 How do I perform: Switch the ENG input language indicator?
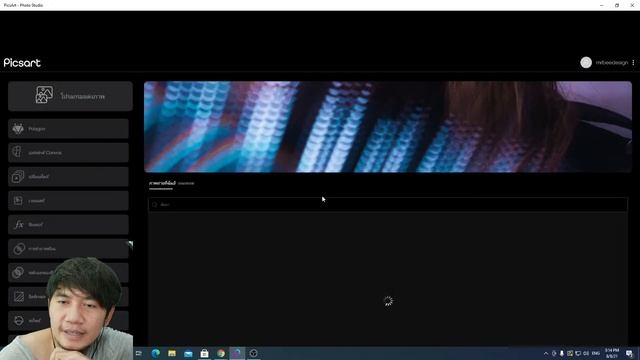[x=596, y=353]
